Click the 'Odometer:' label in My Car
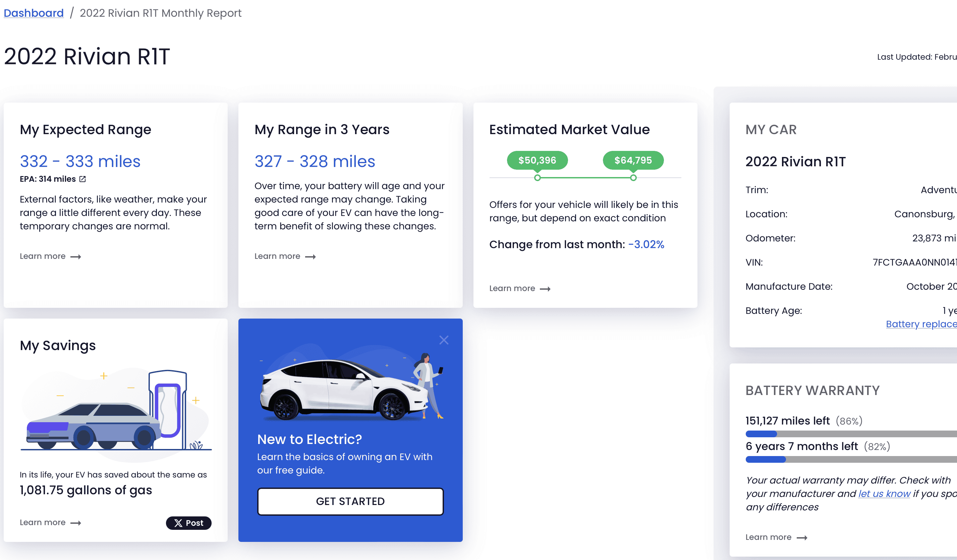This screenshot has width=957, height=560. pyautogui.click(x=770, y=238)
